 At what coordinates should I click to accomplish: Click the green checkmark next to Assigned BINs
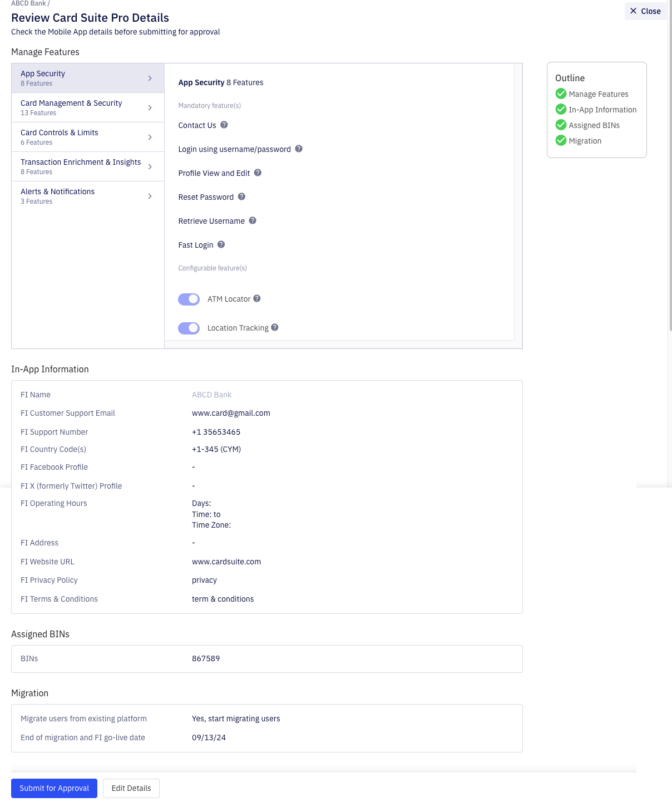561,125
